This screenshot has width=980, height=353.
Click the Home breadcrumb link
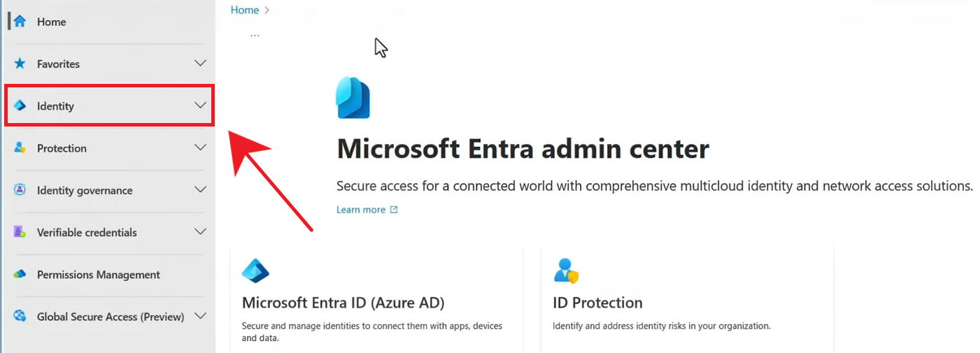[x=244, y=10]
